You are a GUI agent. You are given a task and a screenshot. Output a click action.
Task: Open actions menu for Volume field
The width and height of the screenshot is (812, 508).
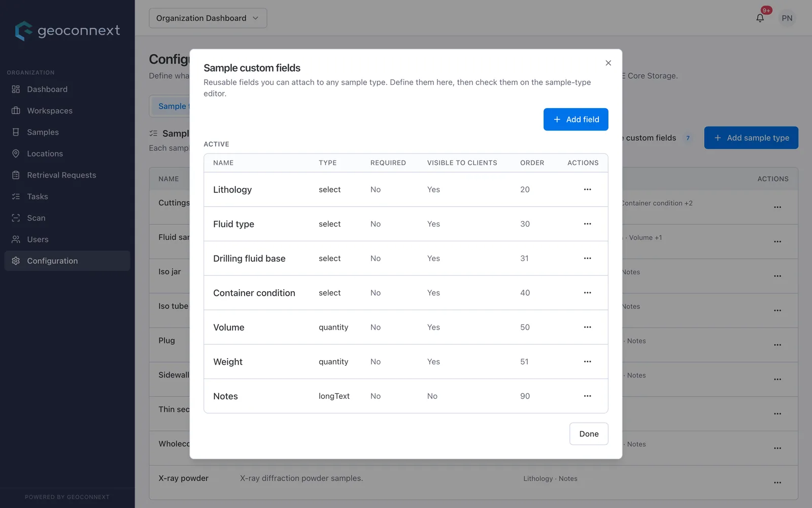tap(587, 327)
